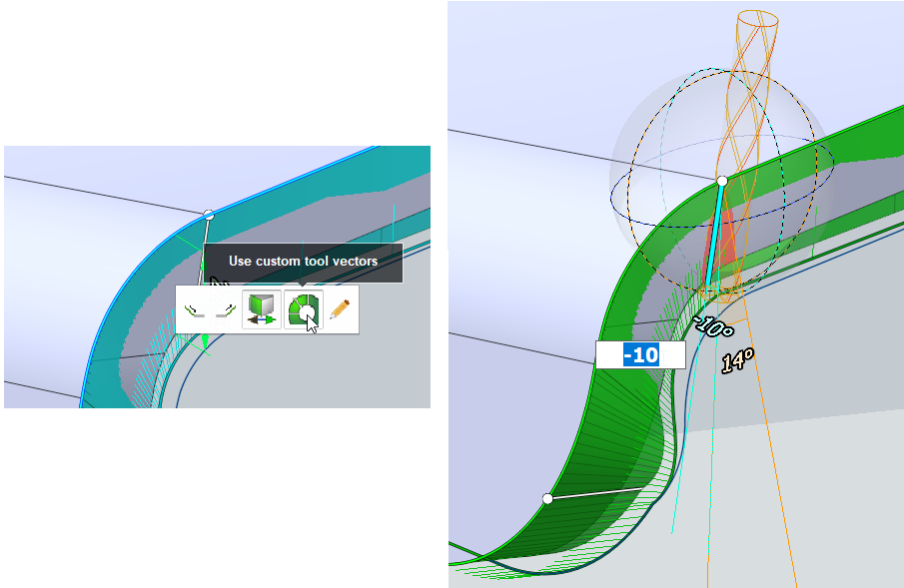
Task: Click the pencil edit icon
Action: [340, 310]
